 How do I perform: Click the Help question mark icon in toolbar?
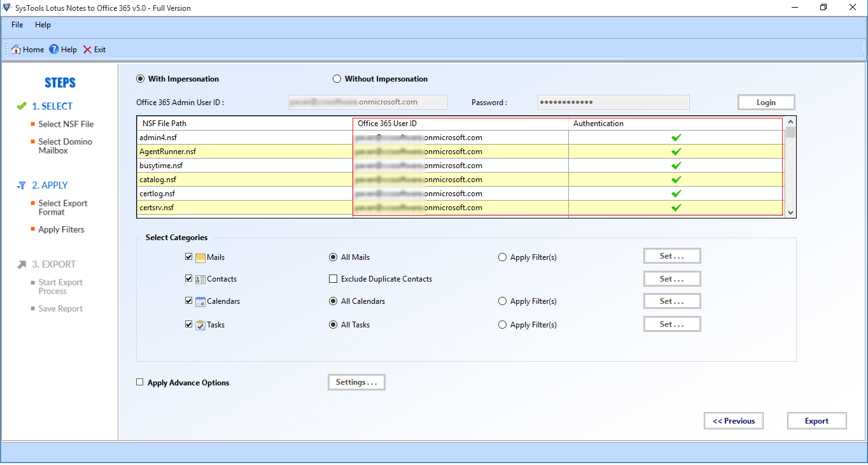click(54, 50)
